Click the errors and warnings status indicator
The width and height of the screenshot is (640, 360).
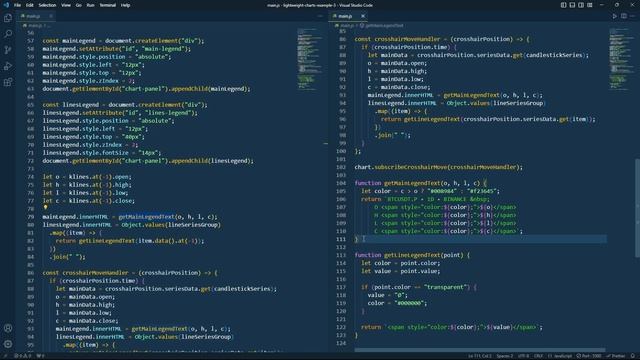click(23, 356)
